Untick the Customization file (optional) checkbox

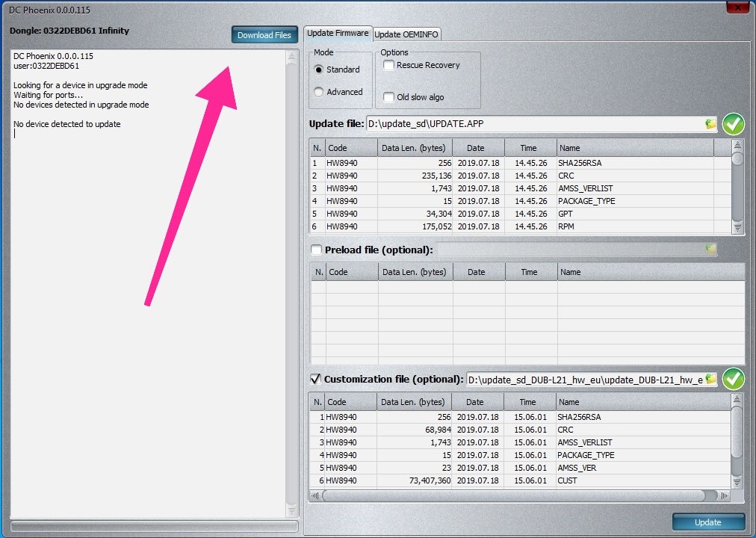coord(315,379)
